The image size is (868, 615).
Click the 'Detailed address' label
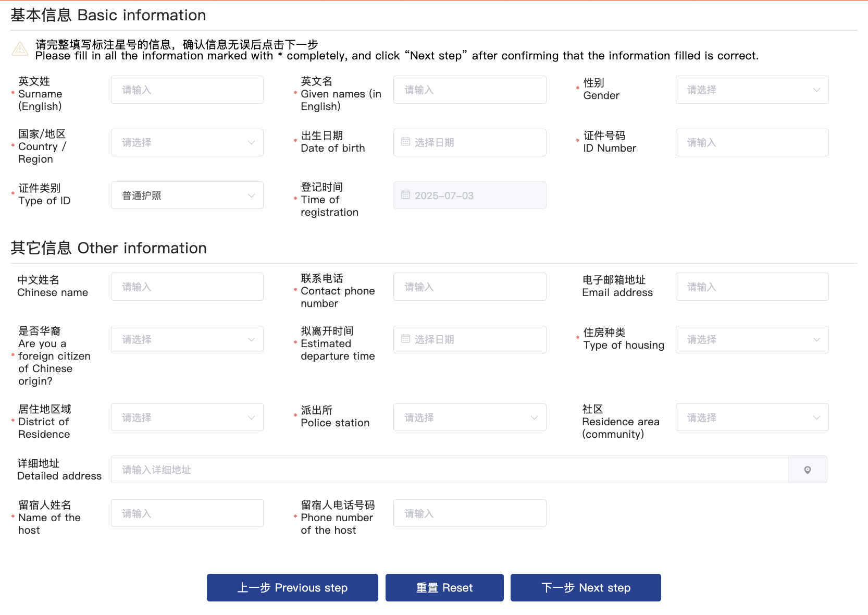59,470
